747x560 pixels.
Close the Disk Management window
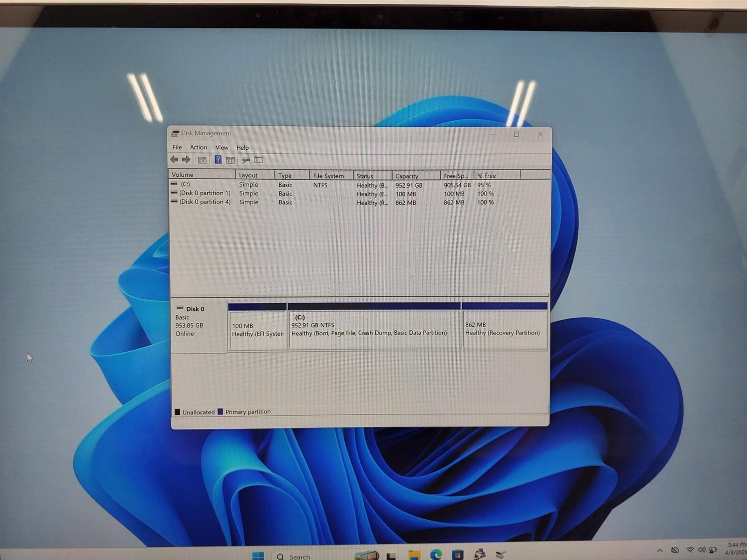tap(540, 134)
